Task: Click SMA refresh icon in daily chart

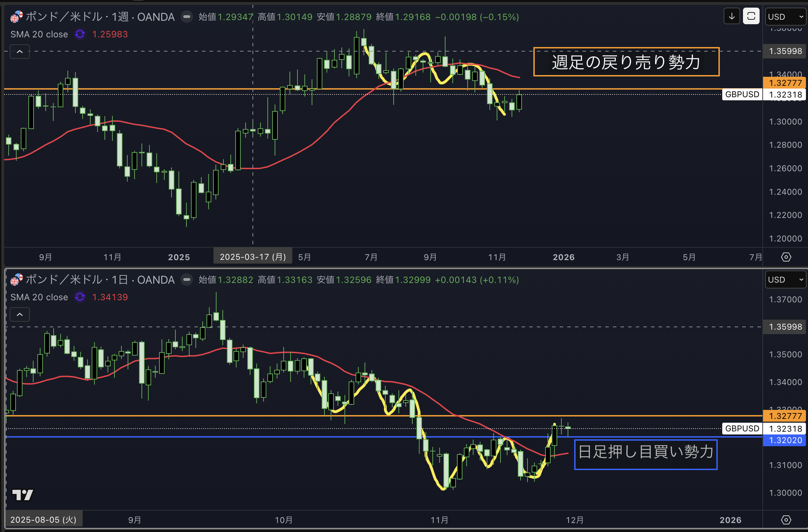Action: click(x=80, y=297)
